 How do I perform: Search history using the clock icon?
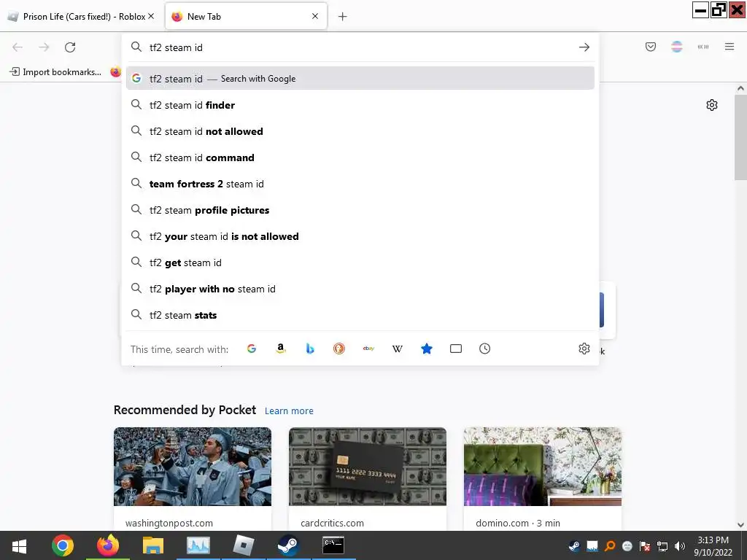tap(484, 349)
